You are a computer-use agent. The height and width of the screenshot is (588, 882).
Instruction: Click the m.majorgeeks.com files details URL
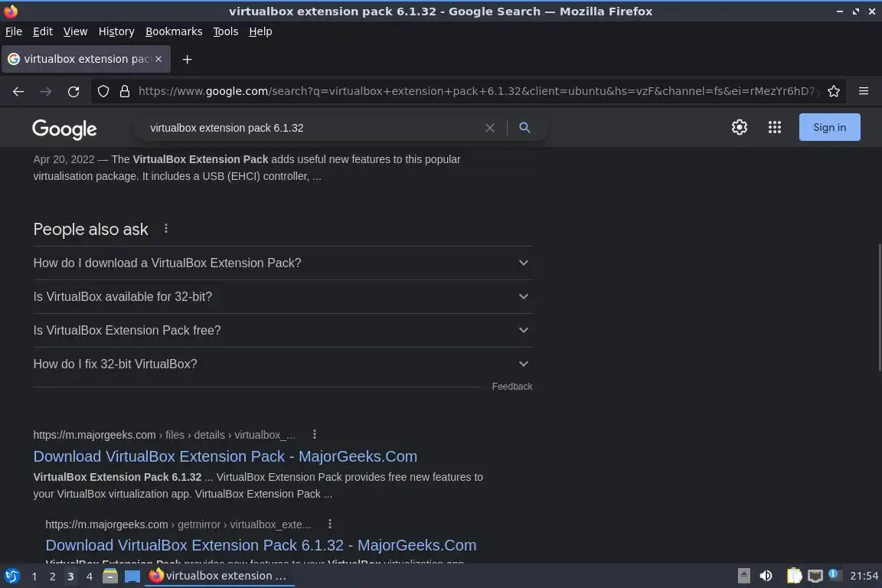(164, 435)
